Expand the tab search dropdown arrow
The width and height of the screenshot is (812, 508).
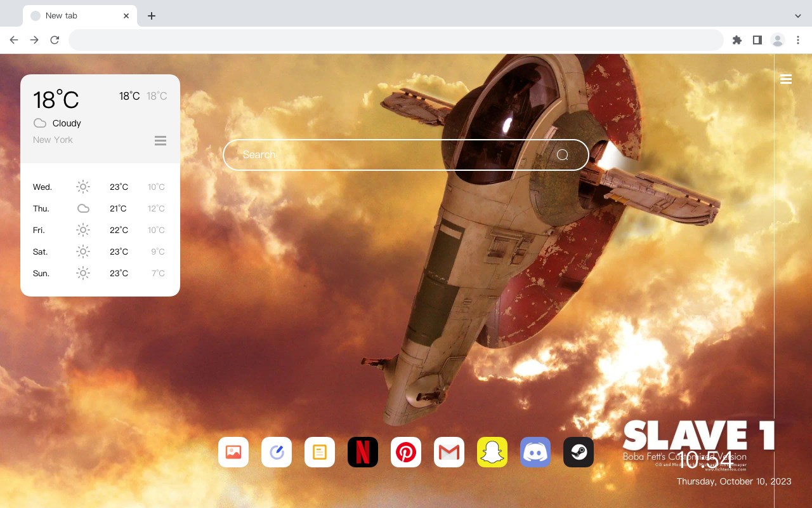[798, 16]
